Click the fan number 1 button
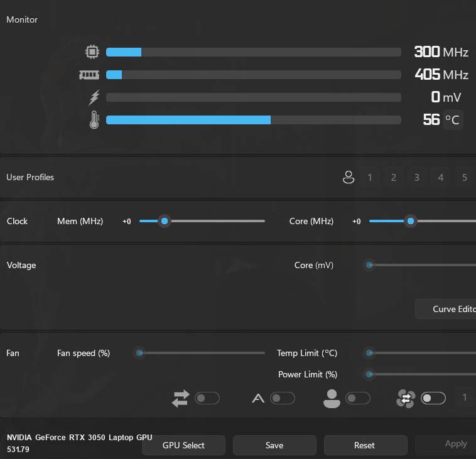The image size is (476, 459). click(x=465, y=397)
